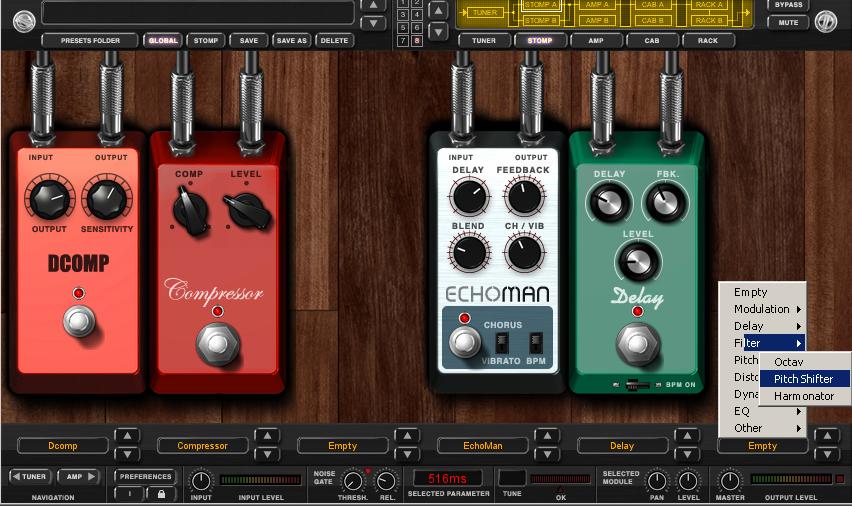Click the Compressor COMP knob
Viewport: 852px width, 506px height.
pyautogui.click(x=191, y=212)
